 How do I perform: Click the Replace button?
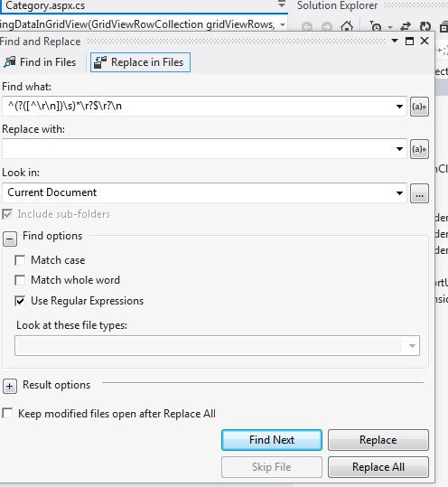(x=378, y=440)
